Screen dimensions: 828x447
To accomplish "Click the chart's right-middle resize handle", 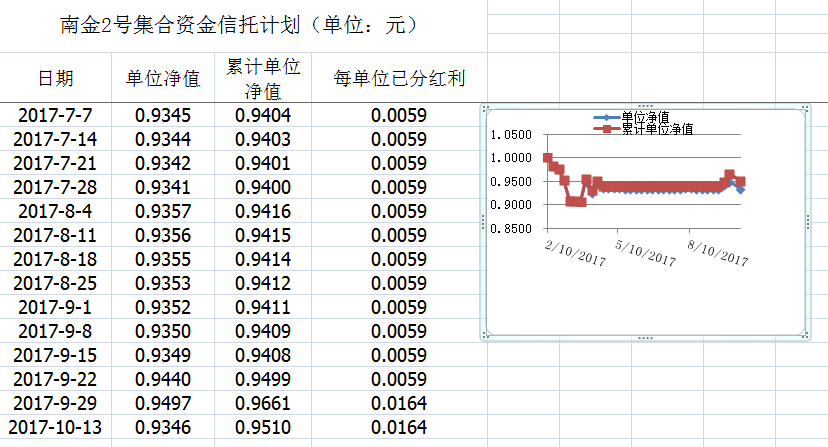I will [806, 221].
